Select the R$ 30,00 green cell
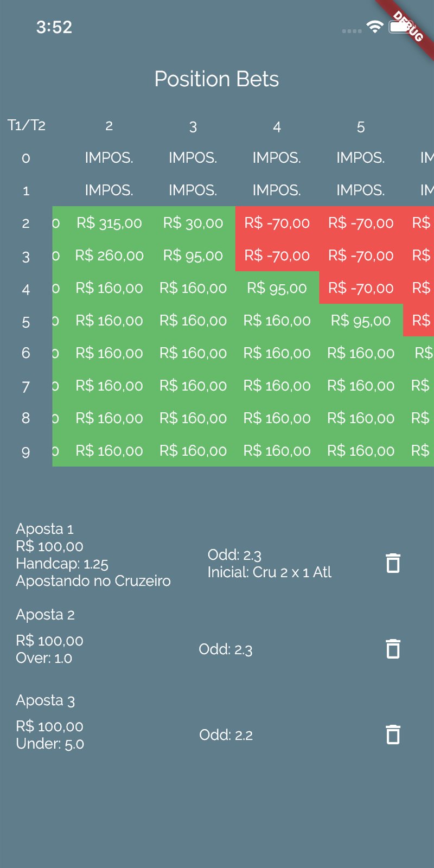The width and height of the screenshot is (434, 868). pos(193,223)
